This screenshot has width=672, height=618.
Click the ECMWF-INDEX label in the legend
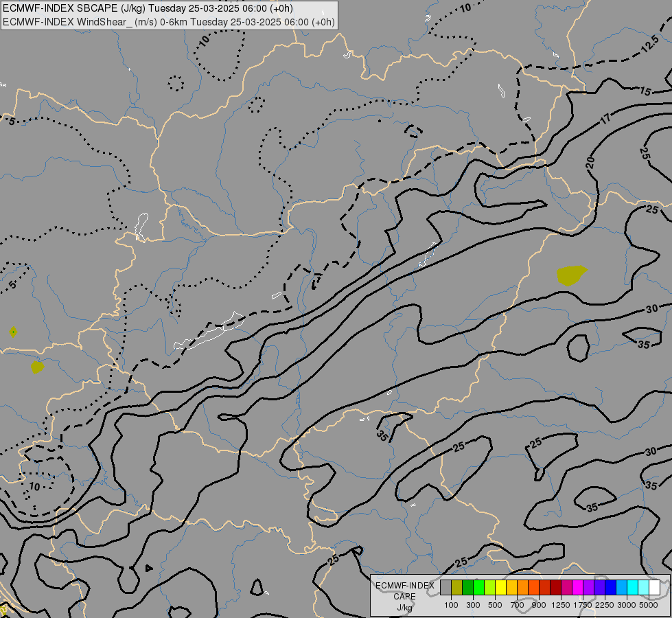click(x=405, y=586)
